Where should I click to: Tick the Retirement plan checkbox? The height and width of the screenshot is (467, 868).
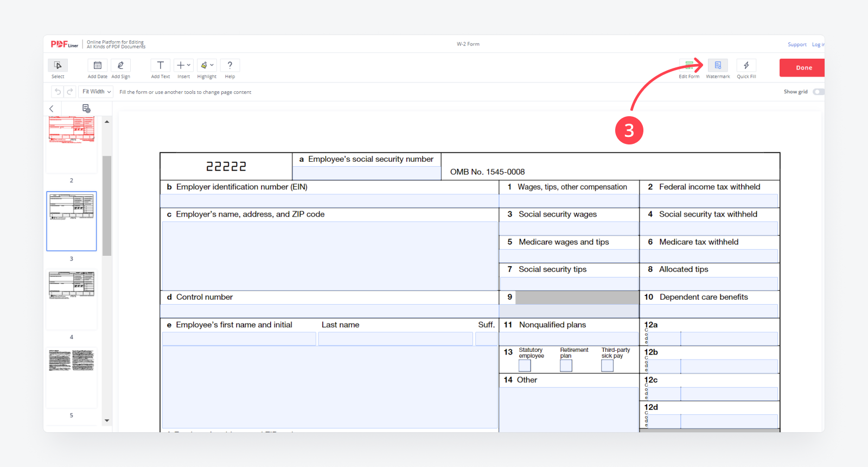coord(566,366)
